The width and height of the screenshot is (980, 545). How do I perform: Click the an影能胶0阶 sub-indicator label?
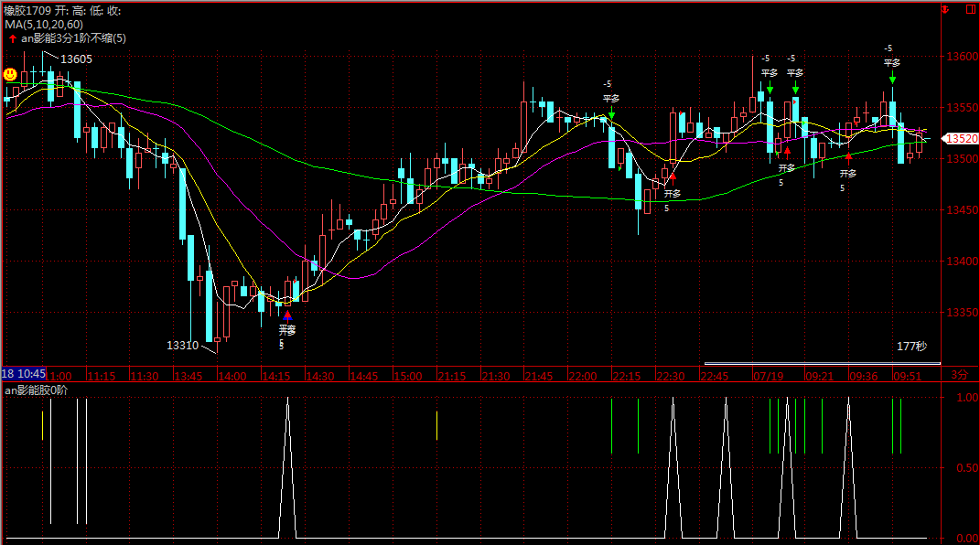37,390
